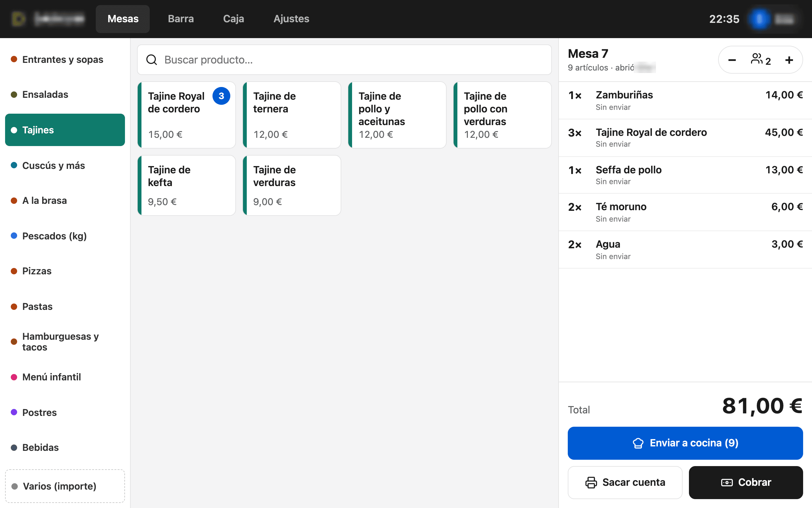Focus the Buscar producto search field
Image resolution: width=812 pixels, height=508 pixels.
click(344, 60)
